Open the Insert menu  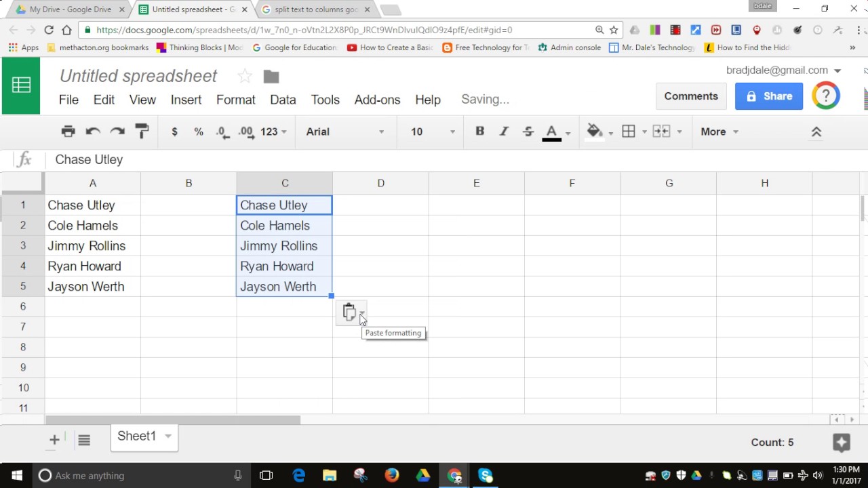186,100
